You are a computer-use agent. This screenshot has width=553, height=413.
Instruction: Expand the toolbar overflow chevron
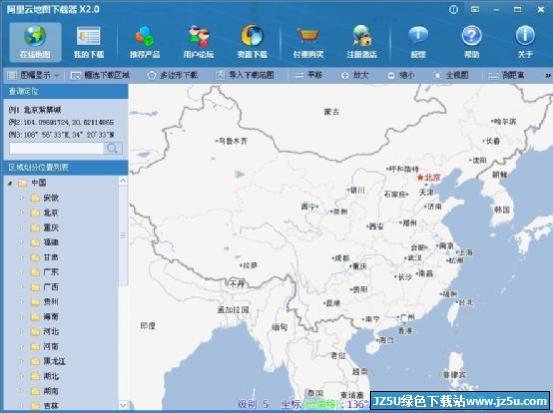pyautogui.click(x=548, y=75)
